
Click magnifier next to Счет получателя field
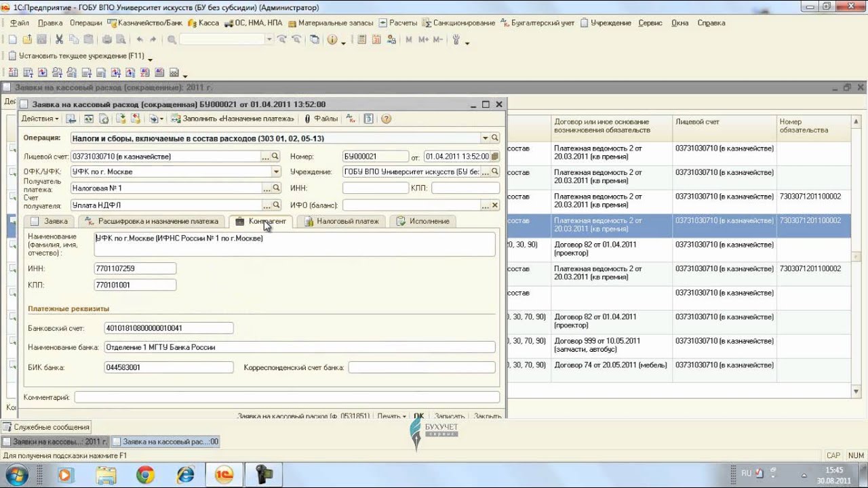point(275,205)
